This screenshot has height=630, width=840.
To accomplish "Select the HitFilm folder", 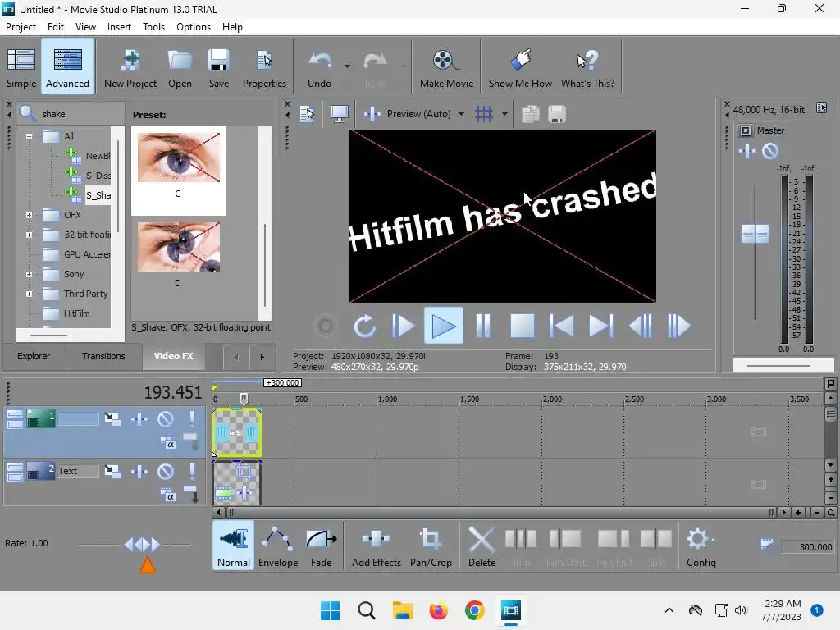I will point(76,313).
